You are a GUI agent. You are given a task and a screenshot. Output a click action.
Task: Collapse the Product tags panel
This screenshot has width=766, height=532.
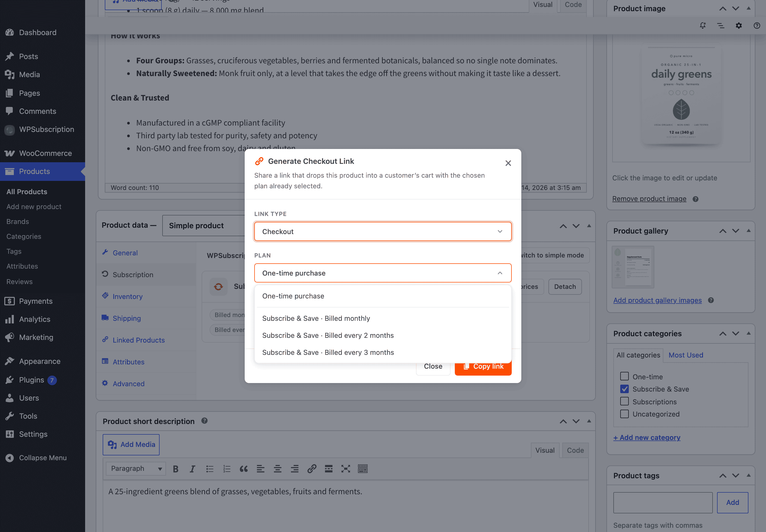coord(748,475)
